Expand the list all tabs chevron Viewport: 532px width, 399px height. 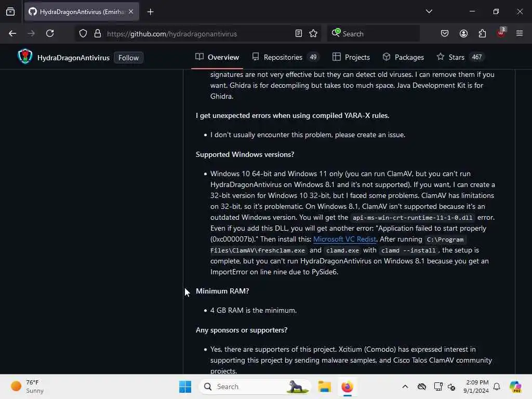click(x=429, y=11)
